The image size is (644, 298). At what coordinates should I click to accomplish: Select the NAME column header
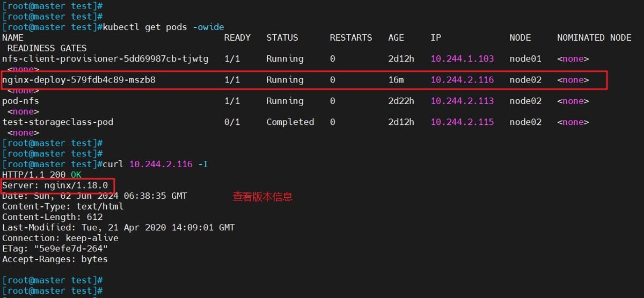(13, 38)
